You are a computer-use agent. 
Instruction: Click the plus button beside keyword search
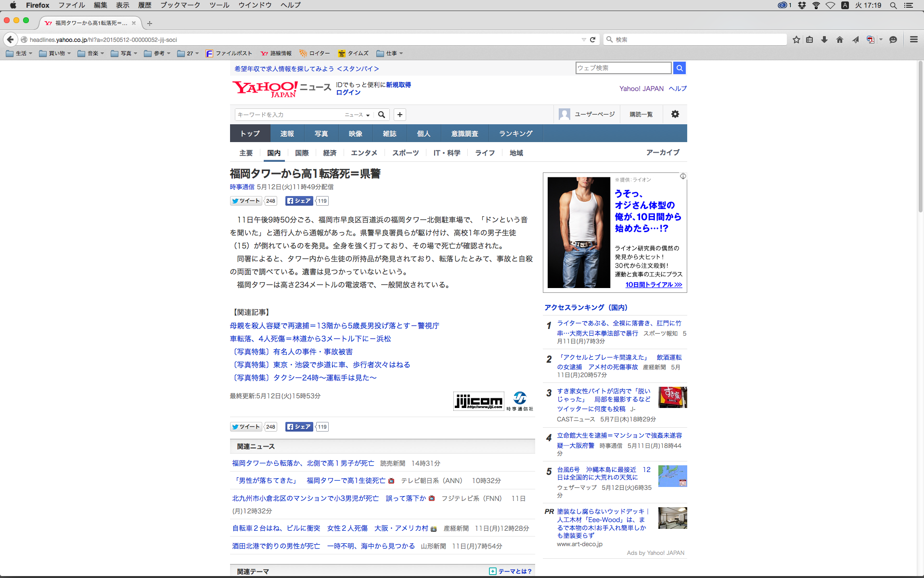coord(400,115)
